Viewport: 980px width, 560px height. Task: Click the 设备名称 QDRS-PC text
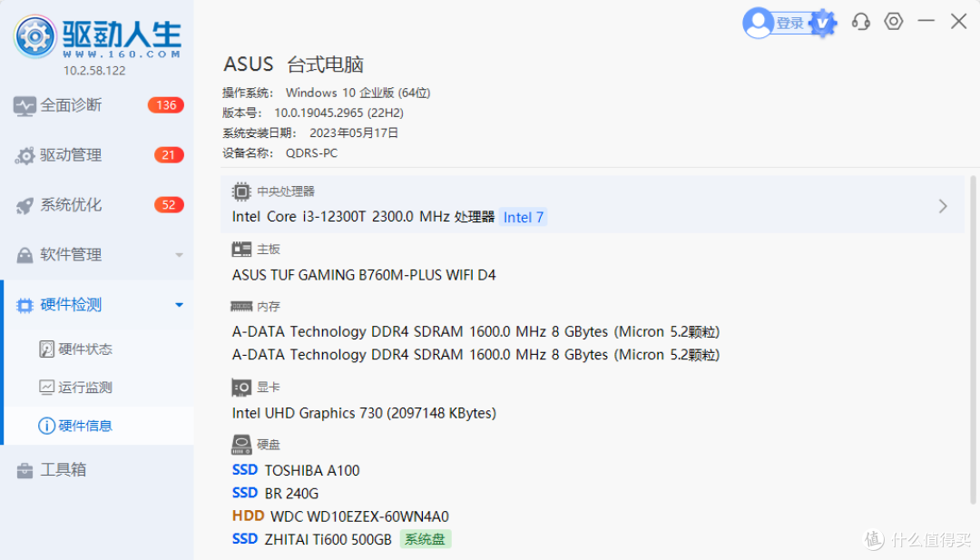pyautogui.click(x=280, y=153)
